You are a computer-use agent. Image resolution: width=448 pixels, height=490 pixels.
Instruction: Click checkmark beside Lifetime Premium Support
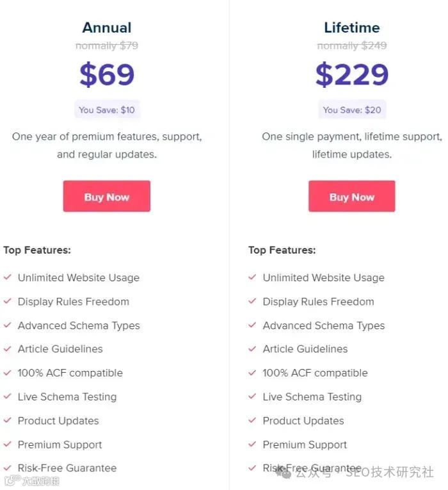pos(252,445)
